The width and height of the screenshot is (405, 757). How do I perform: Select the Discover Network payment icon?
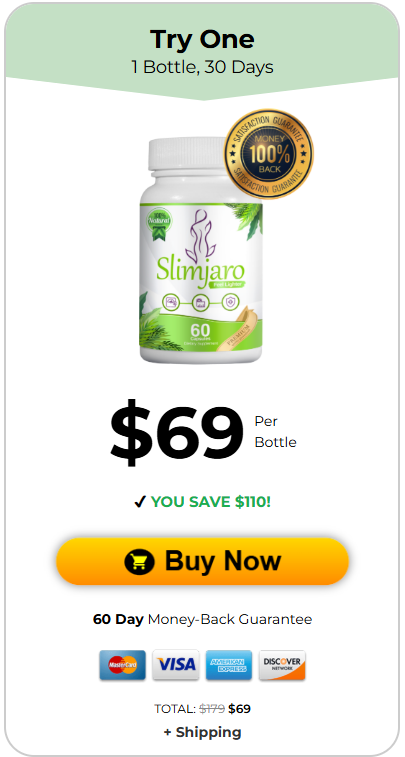(x=282, y=665)
